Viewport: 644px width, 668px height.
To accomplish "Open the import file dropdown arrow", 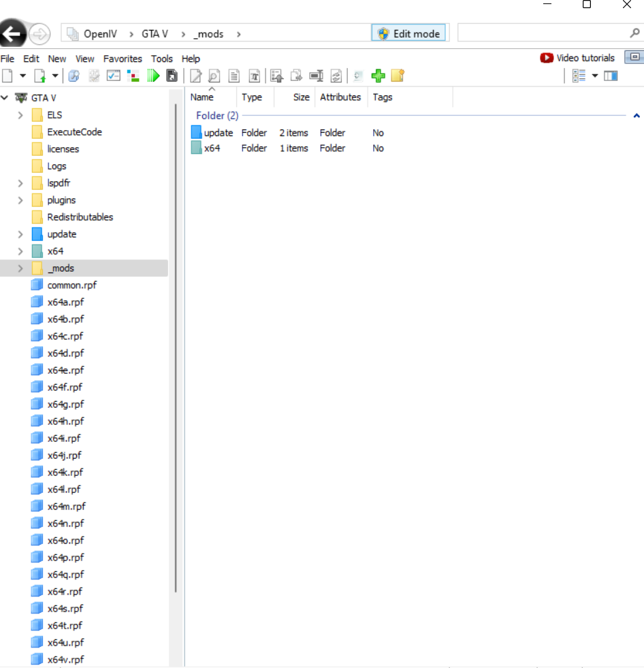I will point(55,76).
